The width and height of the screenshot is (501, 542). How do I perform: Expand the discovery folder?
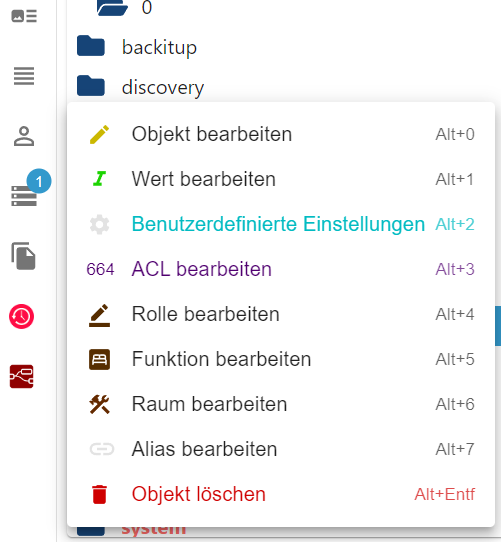click(x=91, y=86)
